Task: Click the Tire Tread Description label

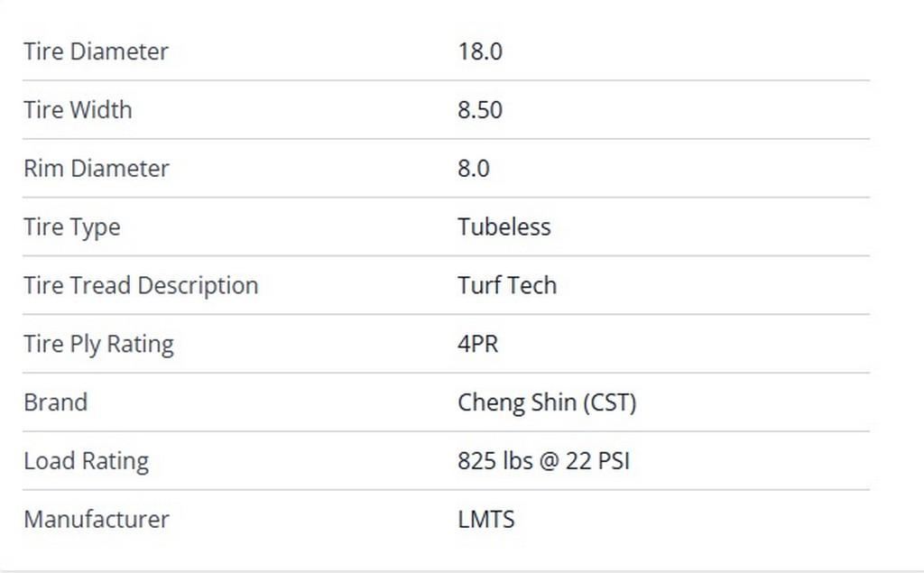Action: (141, 286)
